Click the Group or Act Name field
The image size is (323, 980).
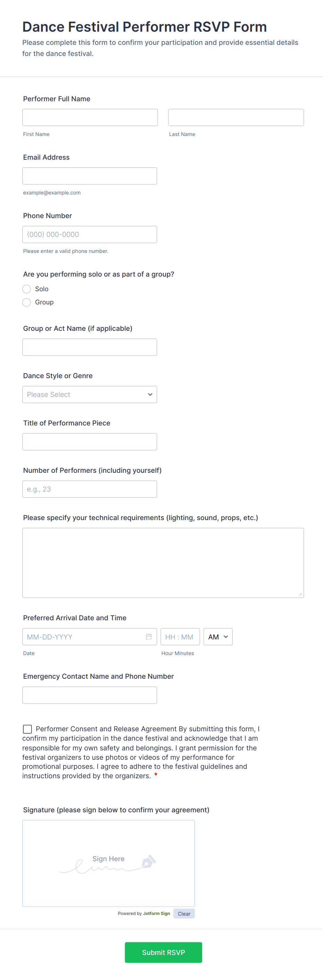(x=90, y=347)
